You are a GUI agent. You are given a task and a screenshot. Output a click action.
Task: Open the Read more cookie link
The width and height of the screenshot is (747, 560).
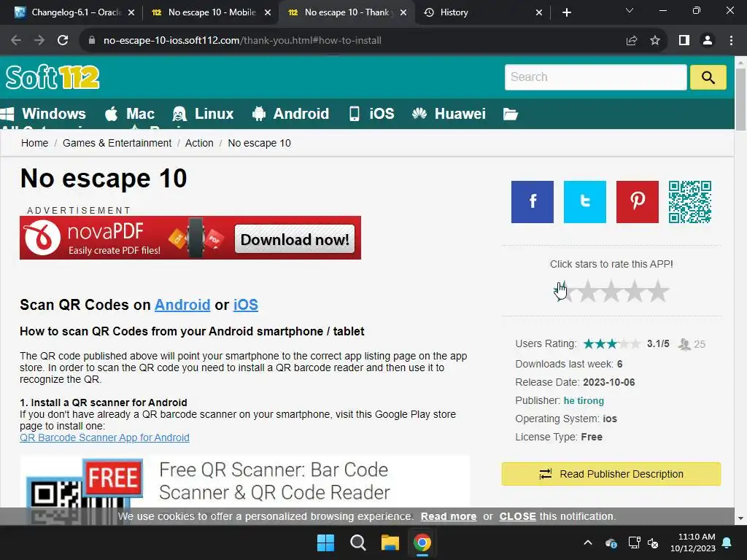pos(449,517)
